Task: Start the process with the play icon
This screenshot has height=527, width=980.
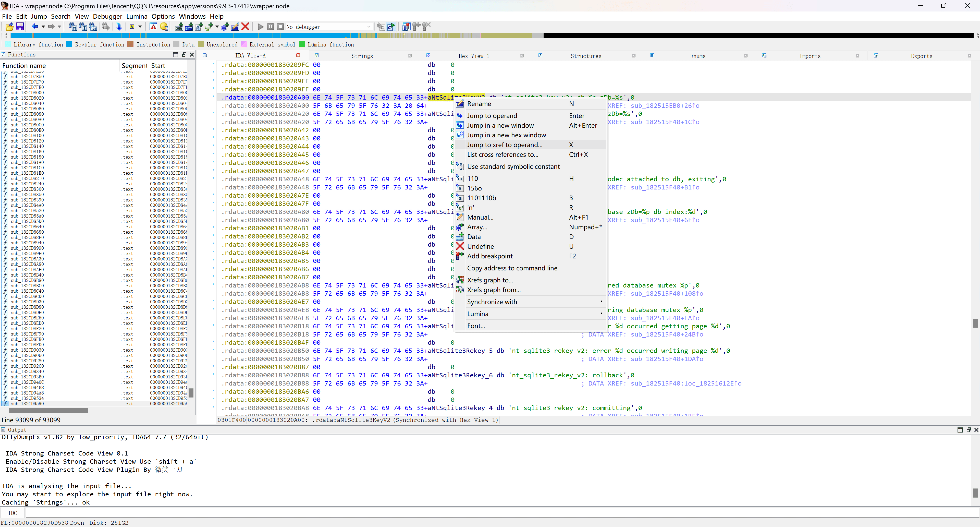Action: pyautogui.click(x=261, y=27)
